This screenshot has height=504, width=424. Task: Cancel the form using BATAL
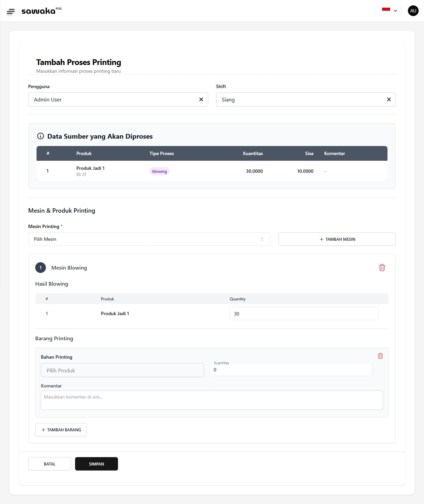[49, 464]
